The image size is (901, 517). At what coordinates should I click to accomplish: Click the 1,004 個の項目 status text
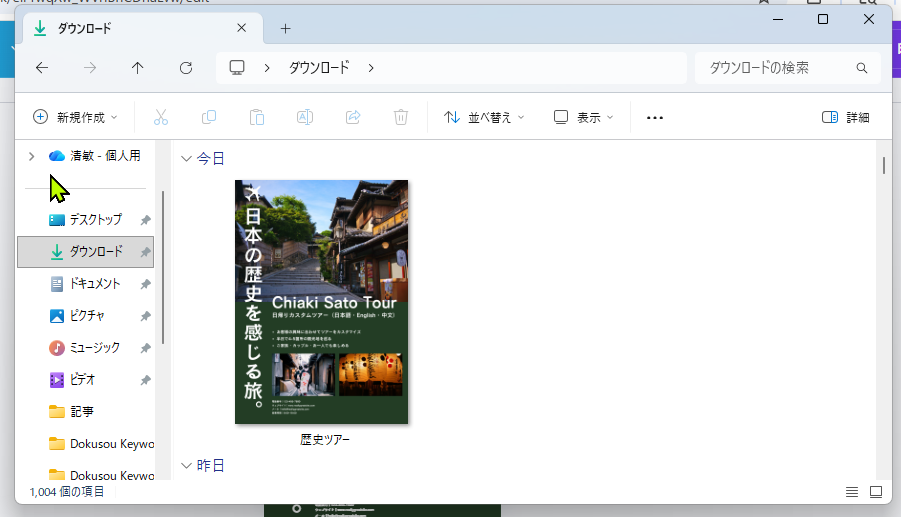pos(67,492)
